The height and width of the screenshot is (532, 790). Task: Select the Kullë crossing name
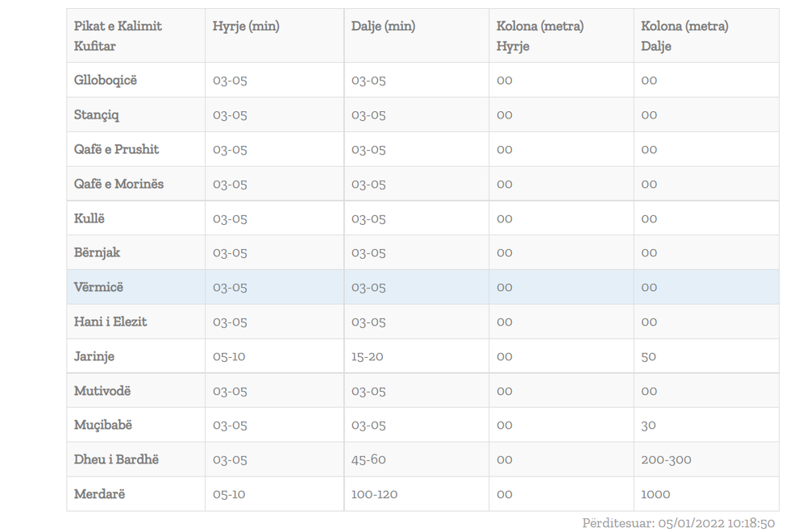(x=89, y=218)
